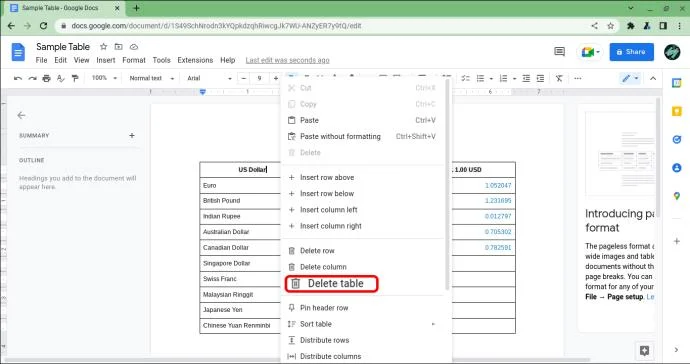The height and width of the screenshot is (364, 690).
Task: Click the Share button
Action: (631, 52)
